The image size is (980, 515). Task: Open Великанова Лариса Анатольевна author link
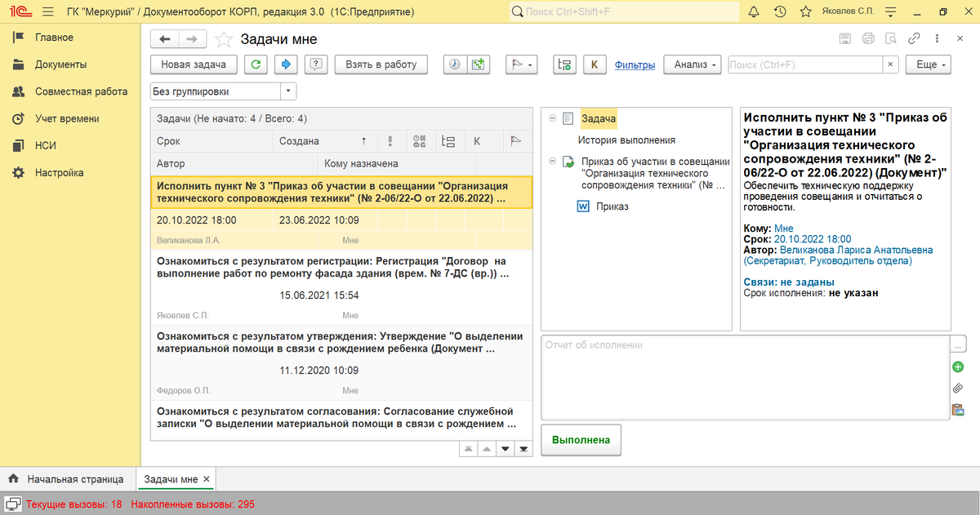pos(856,250)
